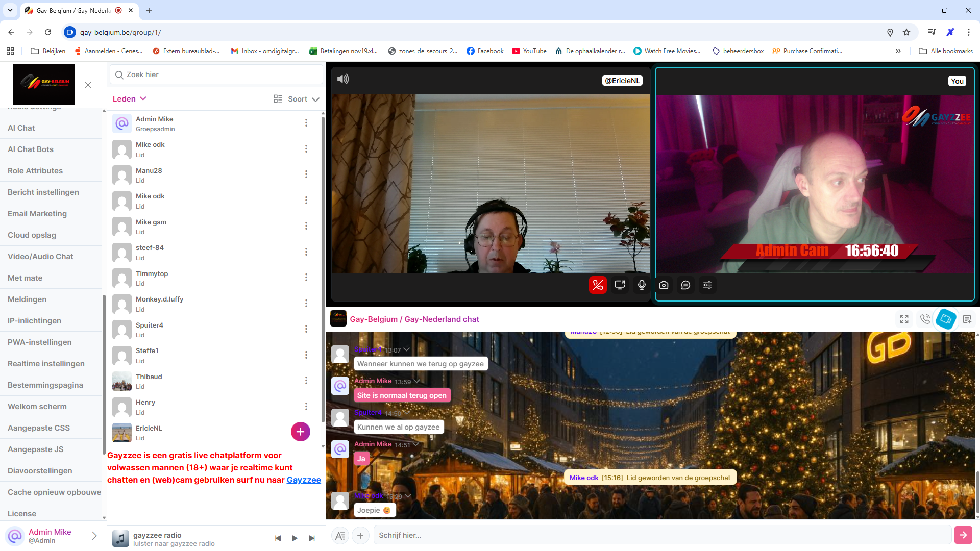Open options menu for Manu28
The width and height of the screenshot is (980, 551).
(x=306, y=174)
